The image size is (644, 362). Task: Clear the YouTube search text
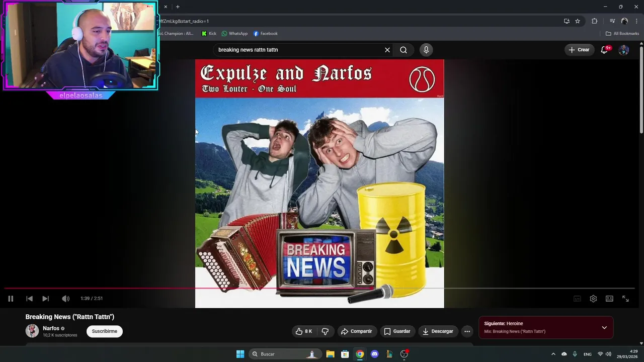pos(387,50)
